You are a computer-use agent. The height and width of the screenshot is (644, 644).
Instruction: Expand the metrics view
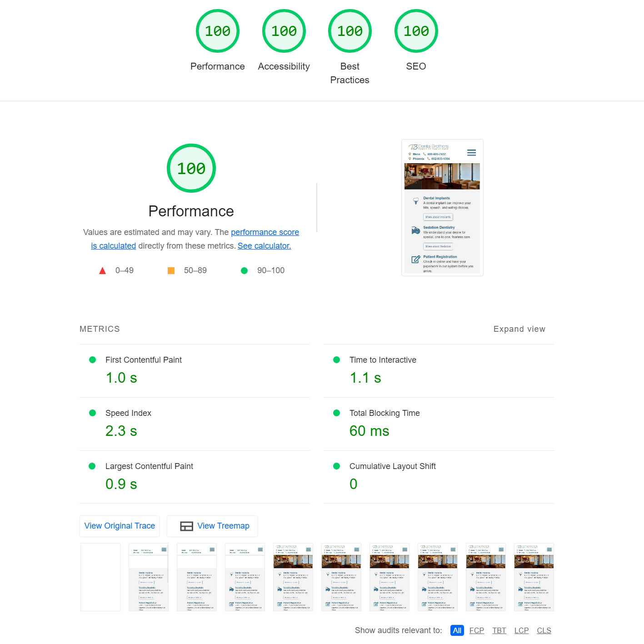coord(519,329)
